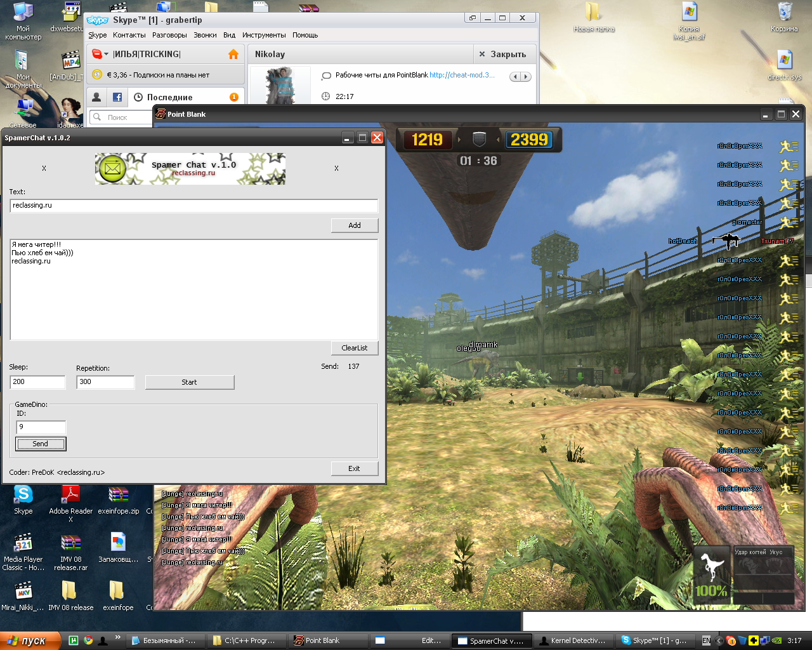Click the Start button in SpamerChat
812x650 pixels.
[x=190, y=382]
